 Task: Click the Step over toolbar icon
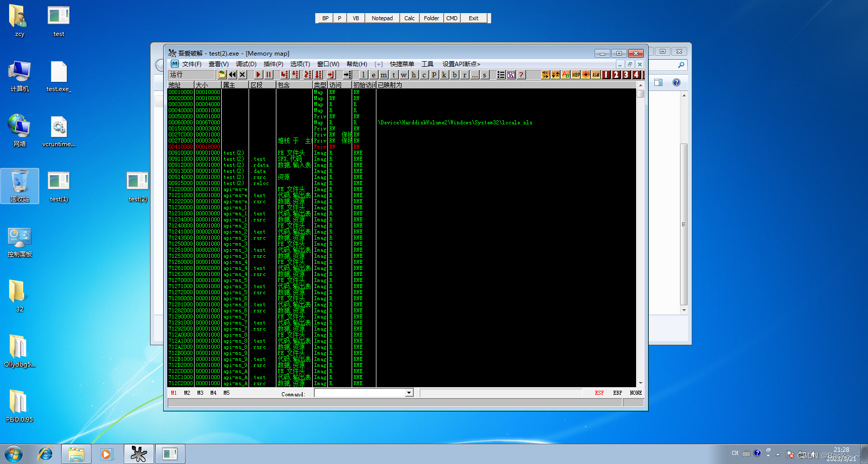click(295, 75)
